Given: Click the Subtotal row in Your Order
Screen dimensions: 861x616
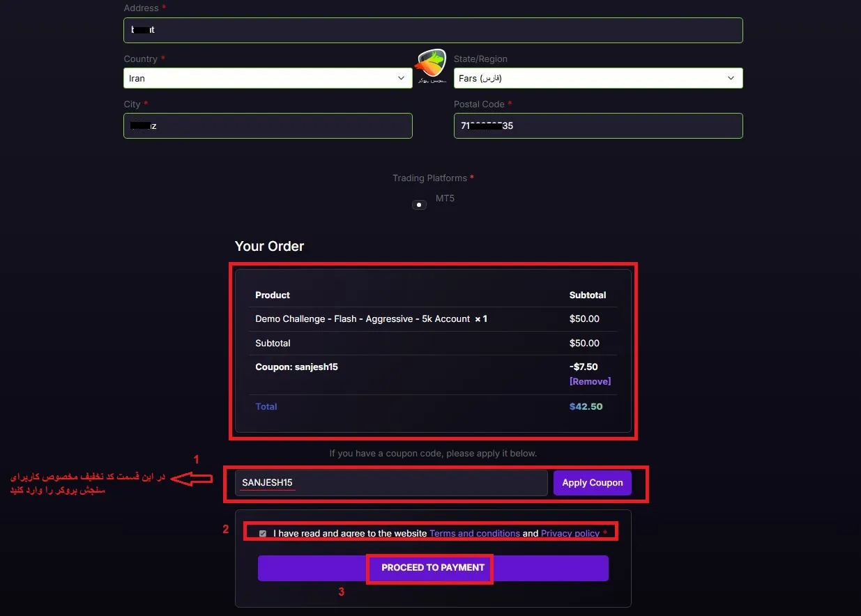Looking at the screenshot, I should [273, 343].
